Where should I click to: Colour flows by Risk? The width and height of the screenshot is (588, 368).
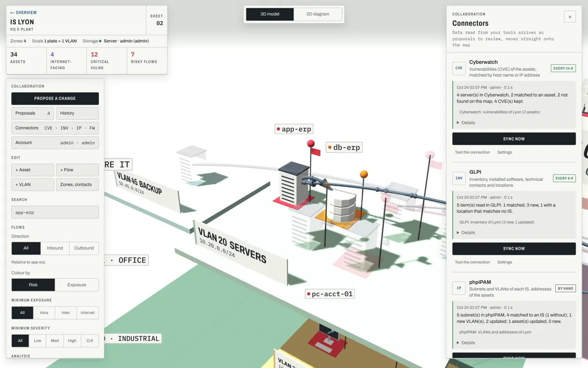click(x=33, y=285)
